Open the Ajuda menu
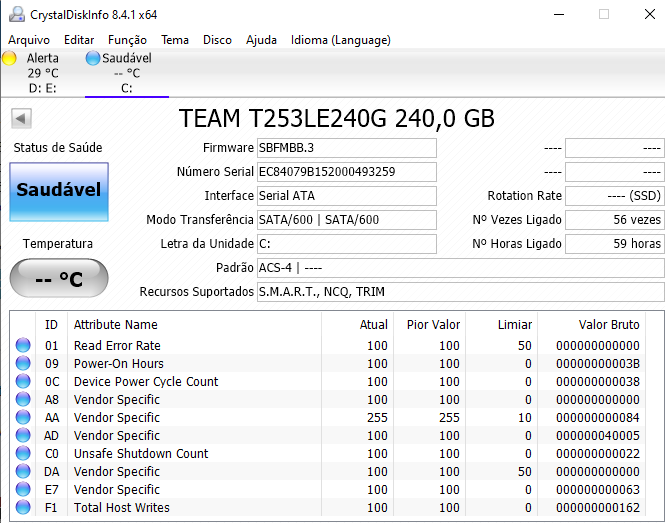Image resolution: width=665 pixels, height=523 pixels. 261,40
